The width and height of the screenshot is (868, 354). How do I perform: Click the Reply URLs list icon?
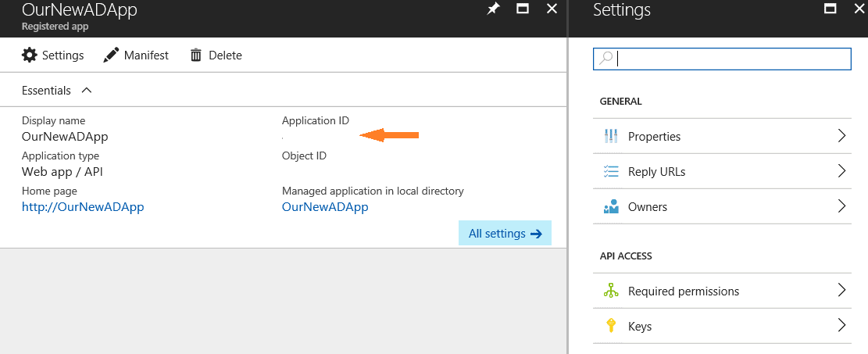click(611, 172)
